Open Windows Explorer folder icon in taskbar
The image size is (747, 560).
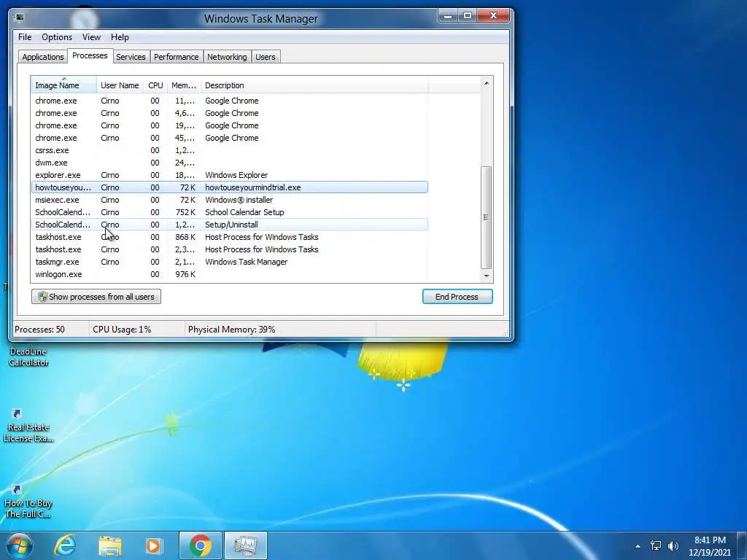[x=110, y=545]
